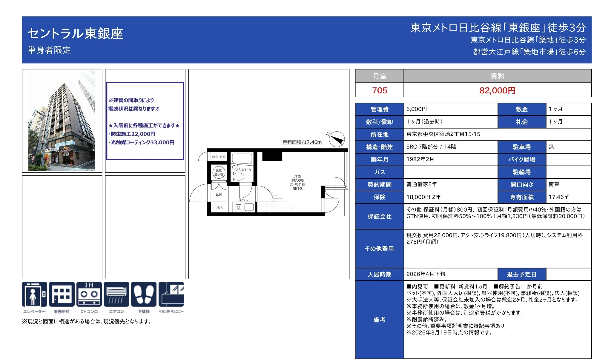Click the office-use-allowed (事務所可) icon

[x=62, y=294]
